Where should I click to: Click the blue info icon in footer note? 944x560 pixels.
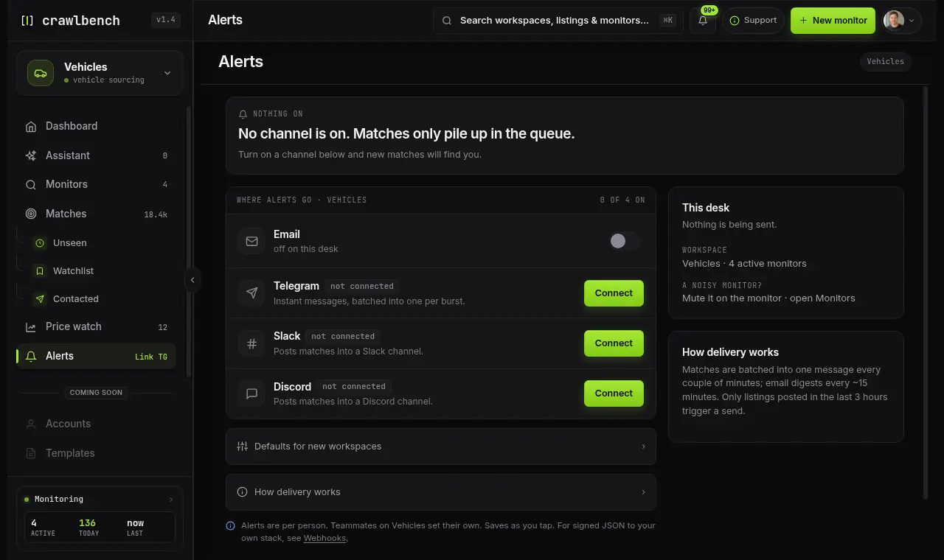[x=231, y=526]
